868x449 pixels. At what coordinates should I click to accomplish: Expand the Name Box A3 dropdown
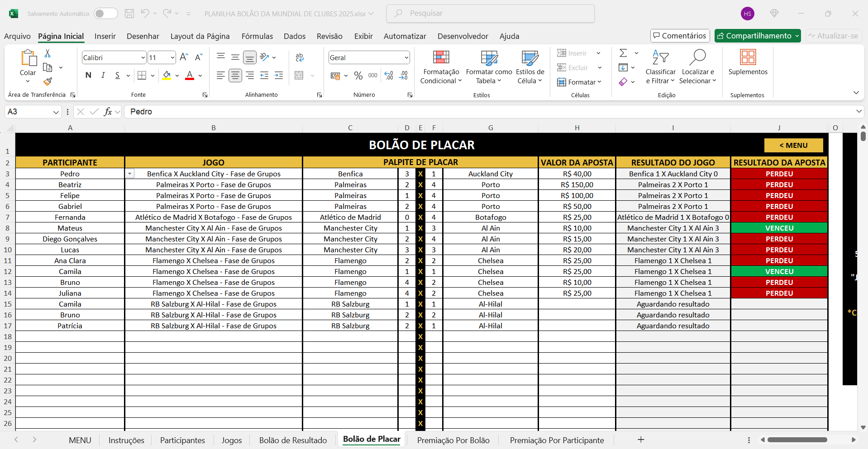[56, 112]
